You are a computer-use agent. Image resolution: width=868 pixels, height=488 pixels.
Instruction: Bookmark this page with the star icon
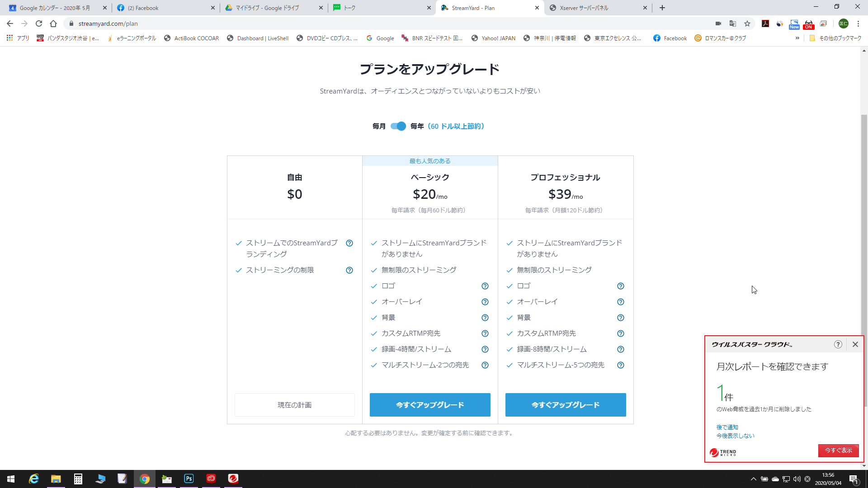click(x=747, y=23)
